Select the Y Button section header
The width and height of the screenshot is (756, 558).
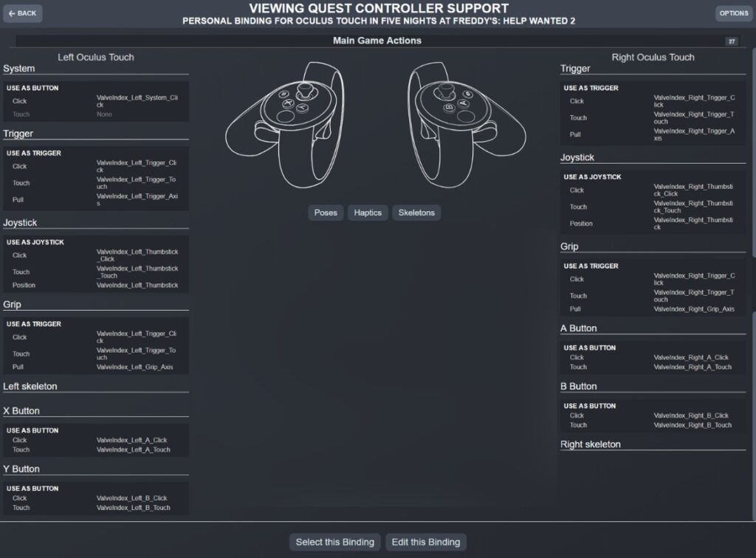pos(96,469)
